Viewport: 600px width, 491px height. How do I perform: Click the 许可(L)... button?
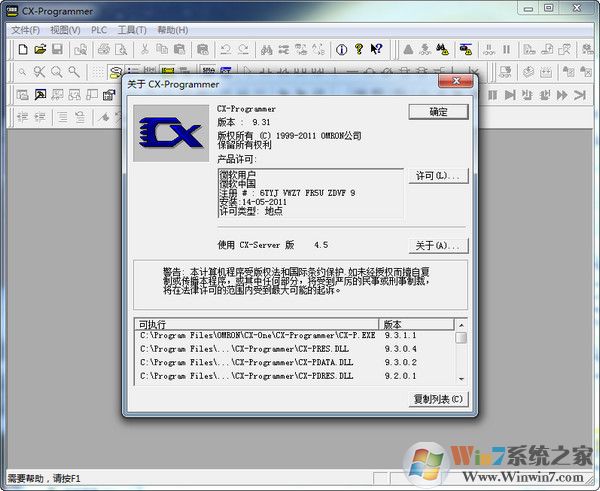(x=438, y=176)
